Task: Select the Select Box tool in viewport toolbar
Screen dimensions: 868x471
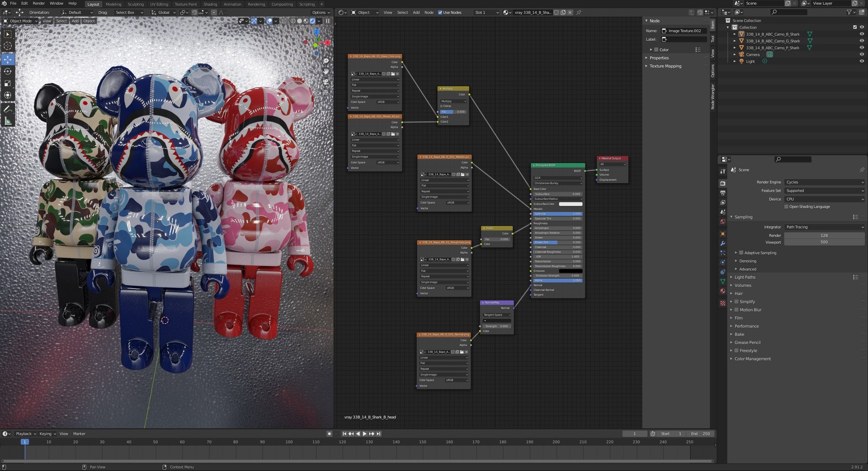Action: [x=8, y=34]
